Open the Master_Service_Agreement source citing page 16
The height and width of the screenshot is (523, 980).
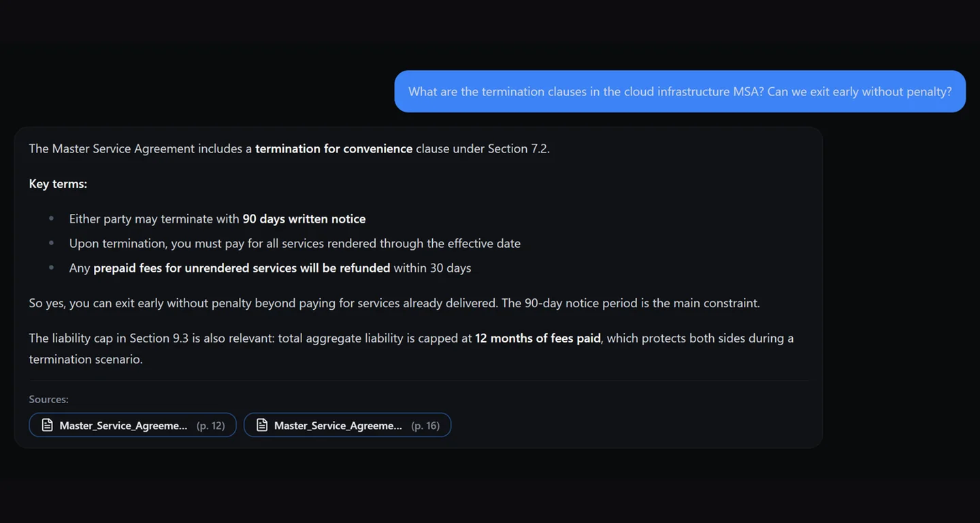[x=338, y=425]
